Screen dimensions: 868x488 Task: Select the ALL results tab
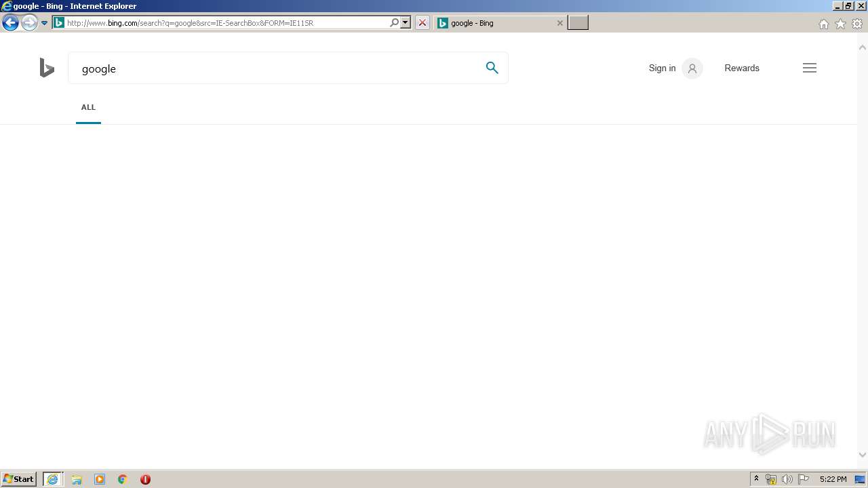[88, 107]
